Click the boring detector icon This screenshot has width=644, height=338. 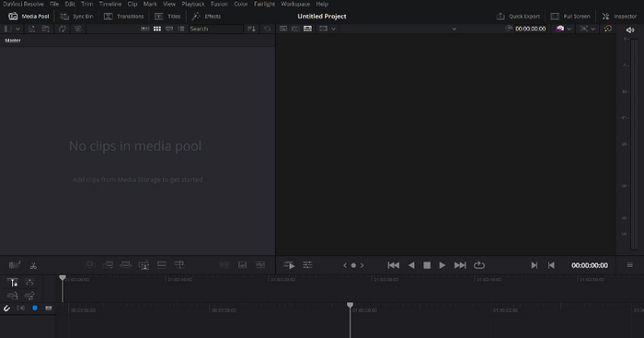point(15,265)
